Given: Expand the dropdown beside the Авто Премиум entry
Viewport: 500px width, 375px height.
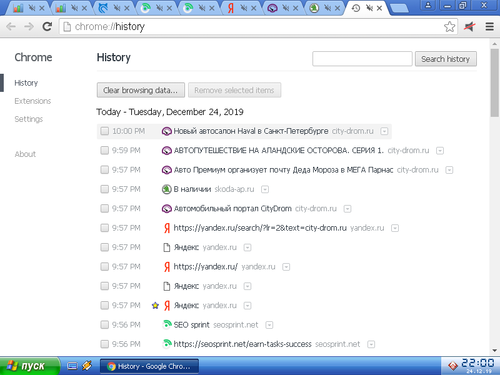Looking at the screenshot, I should (449, 170).
